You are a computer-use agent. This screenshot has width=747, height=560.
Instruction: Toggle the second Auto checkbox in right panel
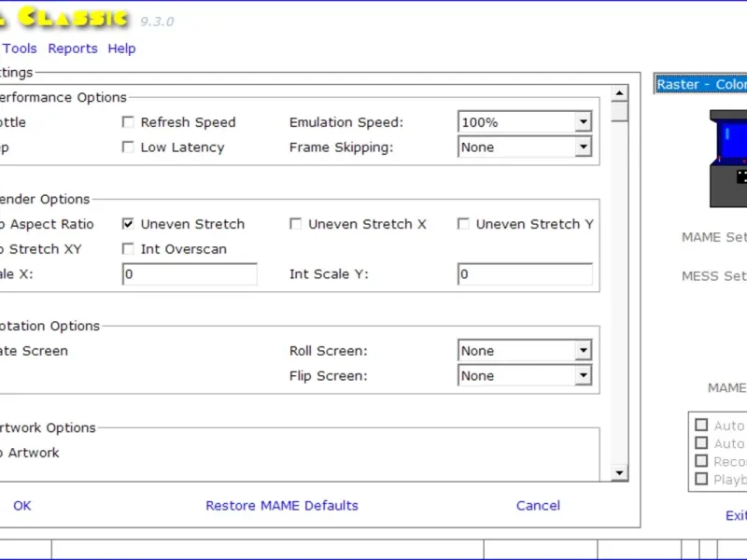(701, 442)
